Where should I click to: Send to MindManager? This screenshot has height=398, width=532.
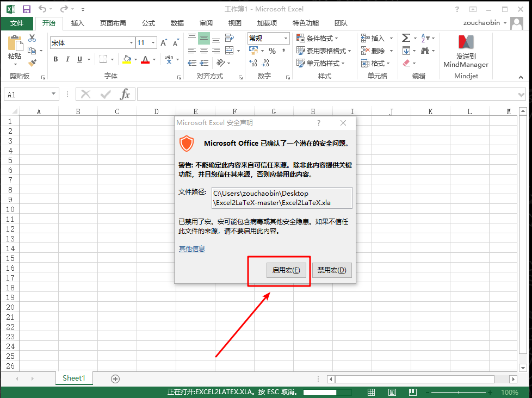pos(466,51)
